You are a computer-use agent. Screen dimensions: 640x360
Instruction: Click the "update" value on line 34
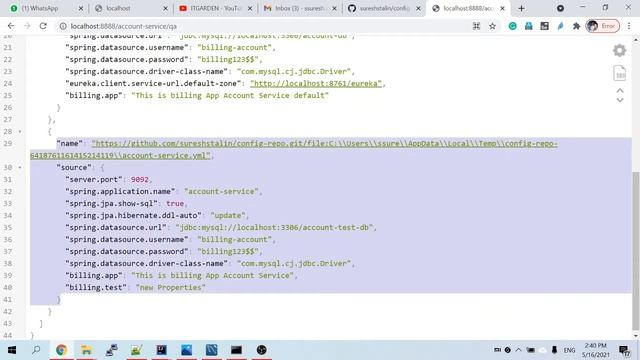pyautogui.click(x=228, y=215)
